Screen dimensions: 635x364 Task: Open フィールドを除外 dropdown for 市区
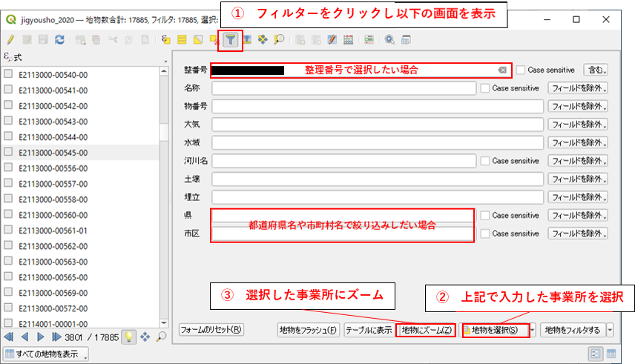[x=578, y=234]
